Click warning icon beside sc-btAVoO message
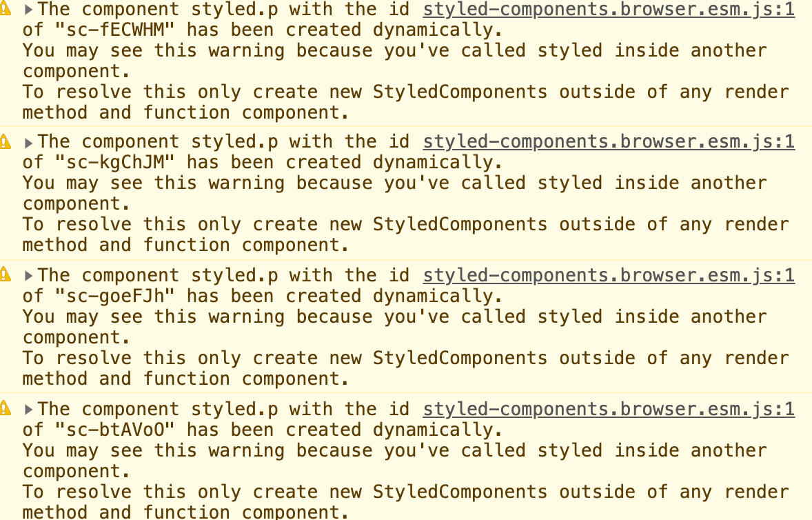This screenshot has height=520, width=812. point(6,408)
